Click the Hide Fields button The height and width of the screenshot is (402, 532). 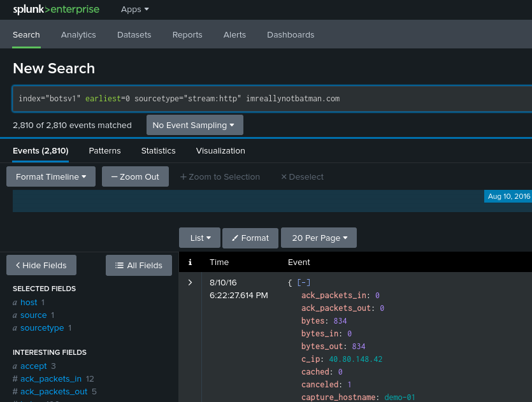click(41, 265)
